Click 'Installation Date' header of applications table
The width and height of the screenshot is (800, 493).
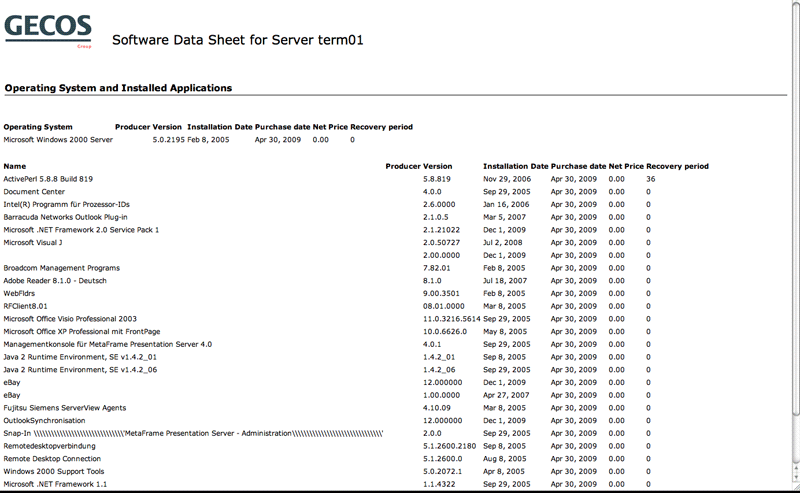515,166
